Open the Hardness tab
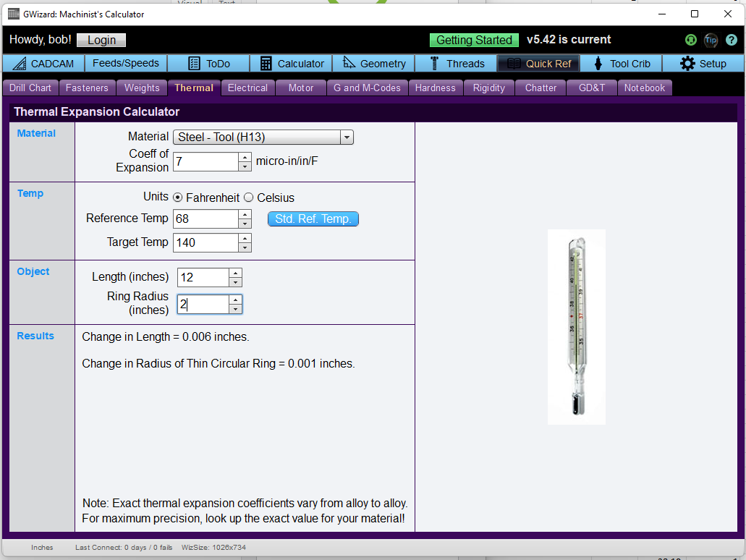The width and height of the screenshot is (746, 560). [x=436, y=88]
